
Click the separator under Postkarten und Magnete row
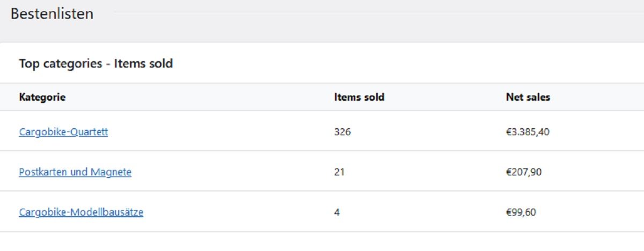coord(322,191)
